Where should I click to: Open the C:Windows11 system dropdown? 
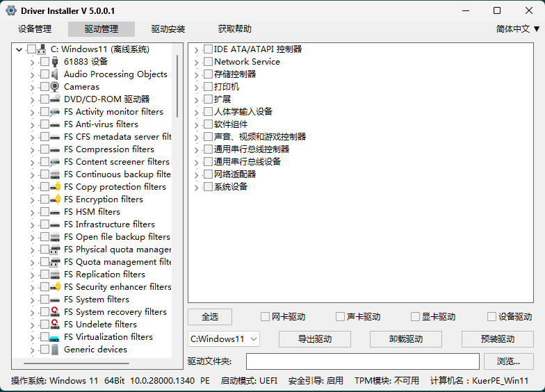coord(224,339)
